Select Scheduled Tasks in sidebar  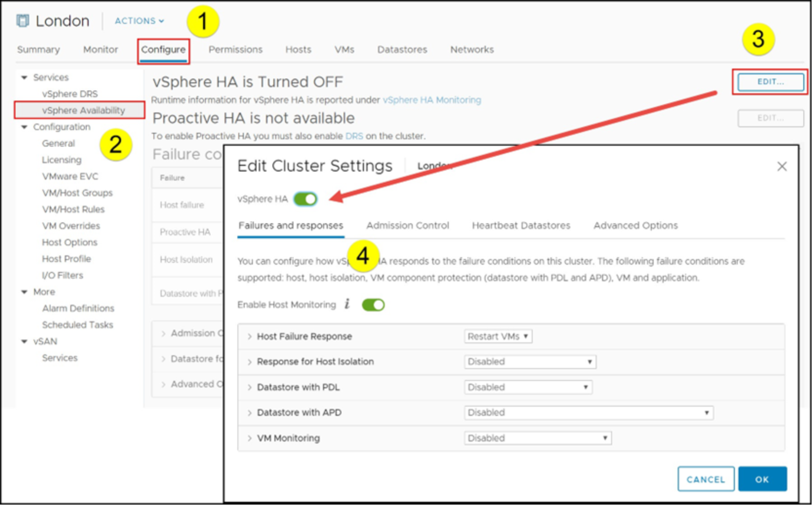coord(77,325)
